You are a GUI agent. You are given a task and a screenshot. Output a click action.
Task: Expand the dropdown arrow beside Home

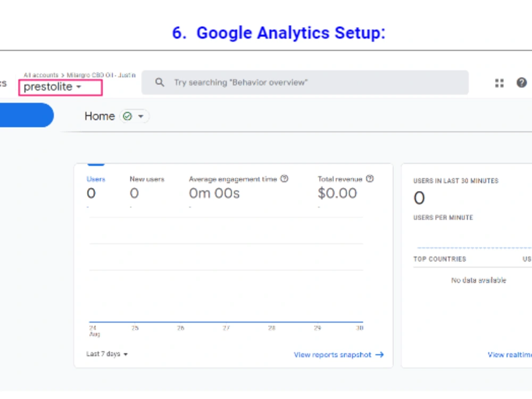tap(140, 117)
